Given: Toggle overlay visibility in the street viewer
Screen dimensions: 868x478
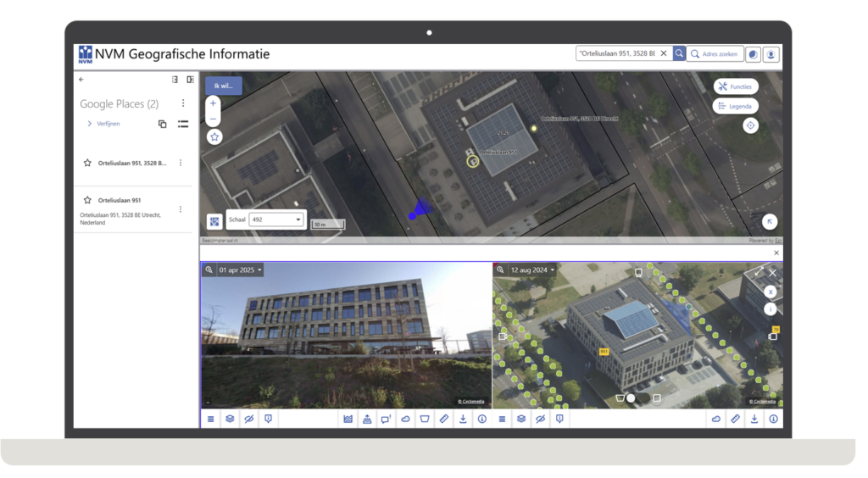Looking at the screenshot, I should point(249,420).
